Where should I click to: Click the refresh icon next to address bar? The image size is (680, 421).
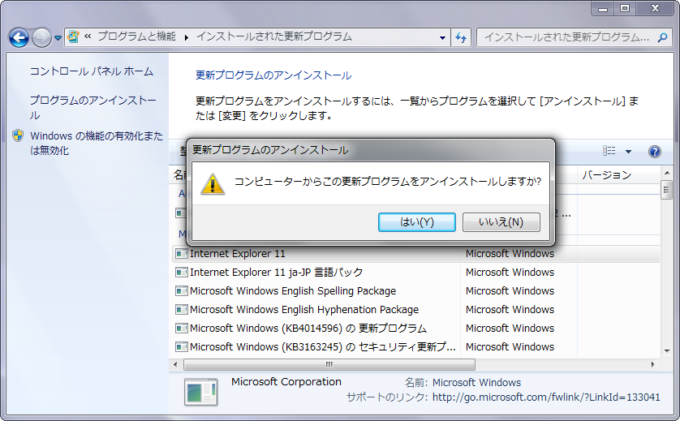click(462, 37)
